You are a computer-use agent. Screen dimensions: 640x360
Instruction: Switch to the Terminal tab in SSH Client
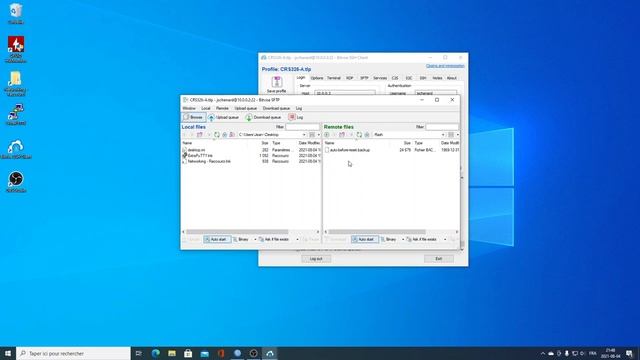(x=334, y=78)
